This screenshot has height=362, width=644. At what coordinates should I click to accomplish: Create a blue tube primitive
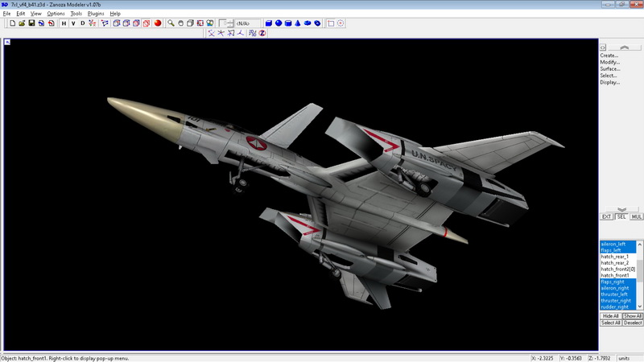point(317,23)
